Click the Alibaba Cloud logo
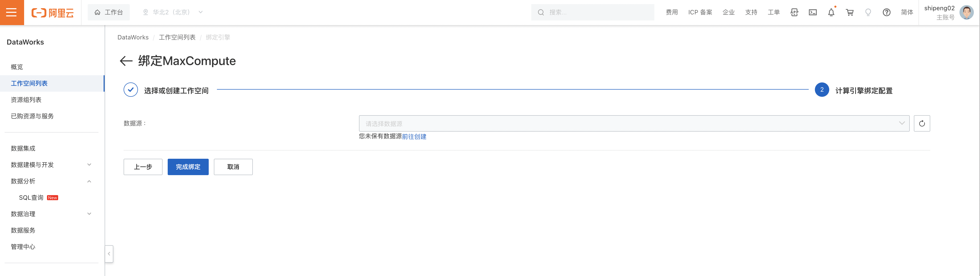This screenshot has width=980, height=276. [x=53, y=13]
